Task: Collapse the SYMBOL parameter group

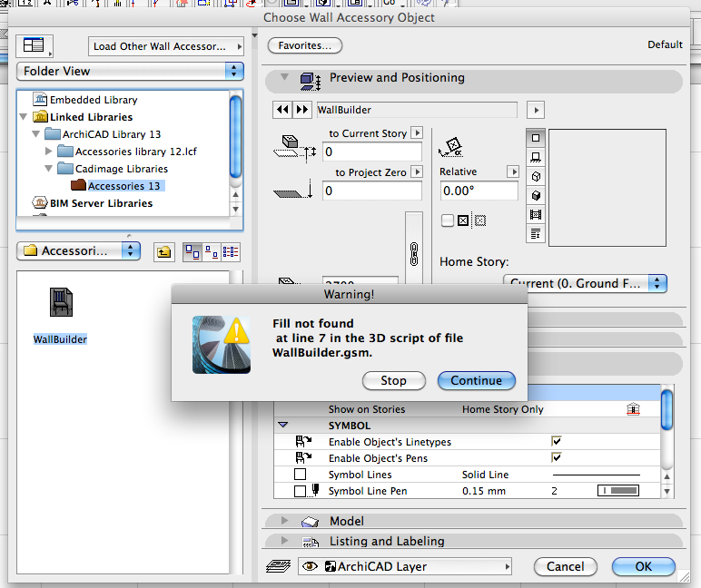Action: coord(283,425)
